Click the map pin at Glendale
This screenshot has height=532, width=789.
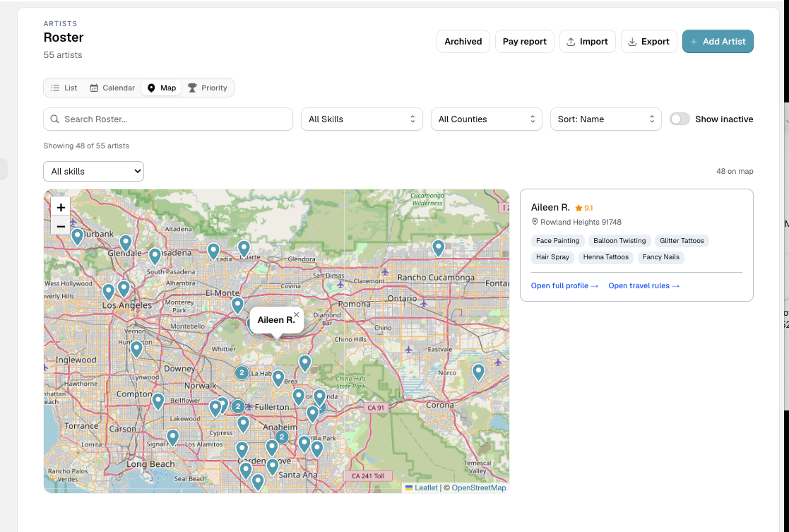pos(125,243)
